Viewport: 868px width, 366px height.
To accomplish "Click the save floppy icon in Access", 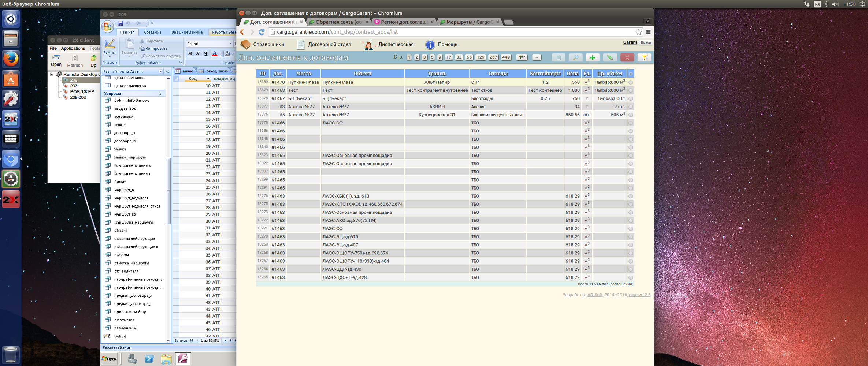I will pyautogui.click(x=120, y=23).
